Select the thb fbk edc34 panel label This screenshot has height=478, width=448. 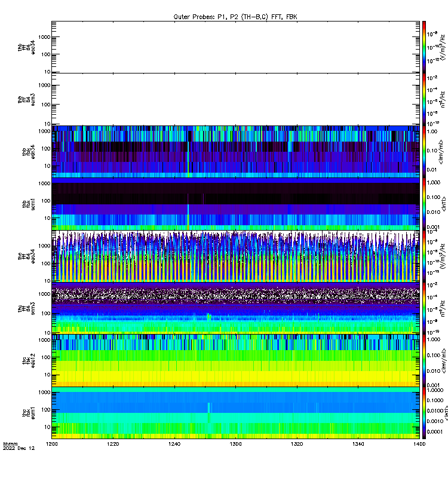(x=29, y=152)
